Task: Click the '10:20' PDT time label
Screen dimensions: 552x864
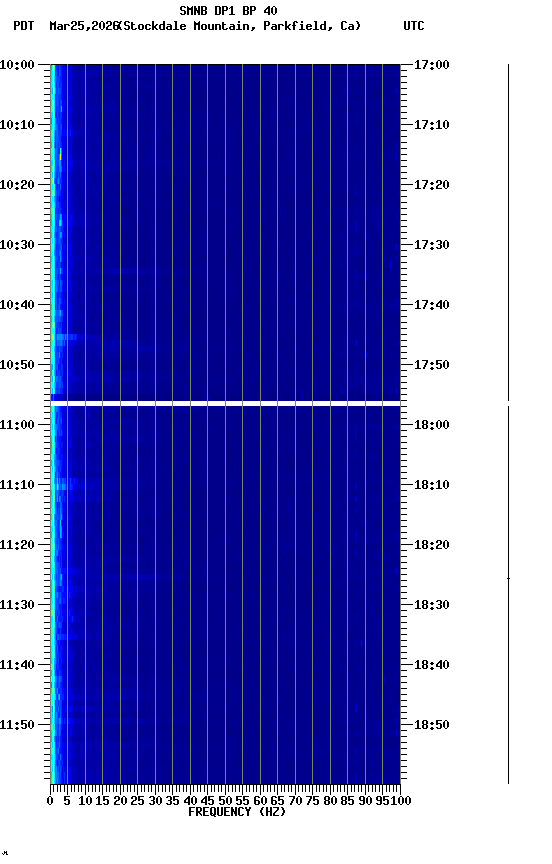Action: coord(17,185)
